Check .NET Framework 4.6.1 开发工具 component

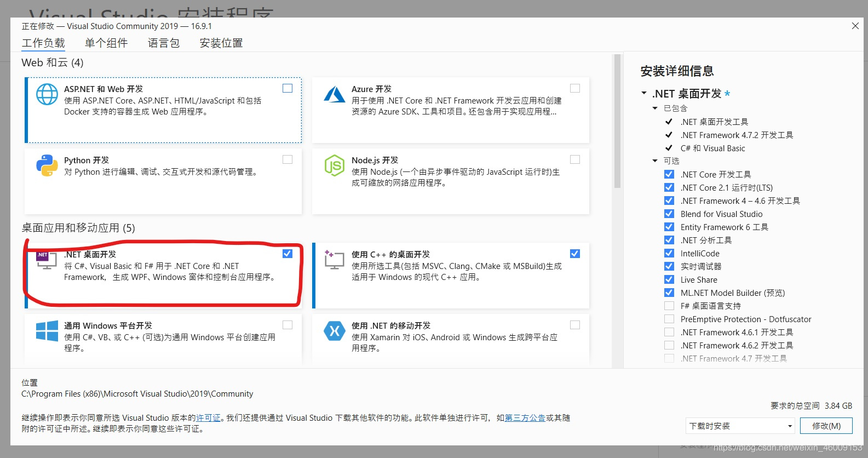(669, 332)
